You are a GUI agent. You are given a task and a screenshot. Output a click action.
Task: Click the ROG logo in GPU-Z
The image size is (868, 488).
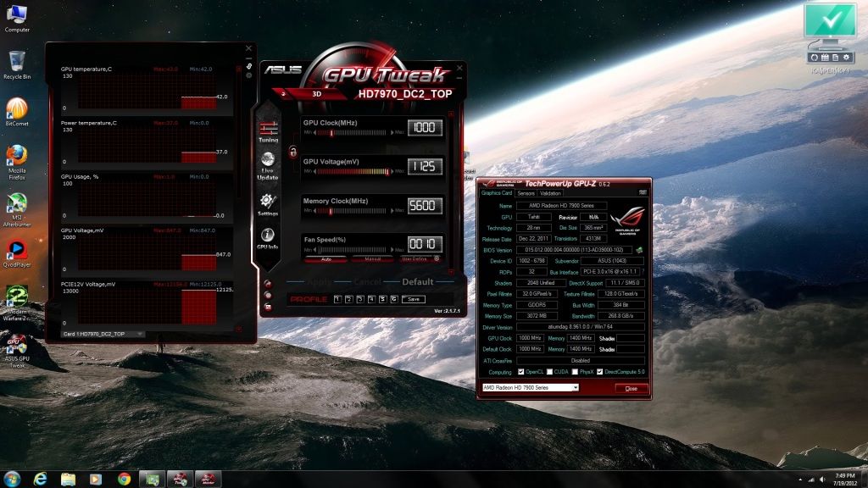point(628,221)
